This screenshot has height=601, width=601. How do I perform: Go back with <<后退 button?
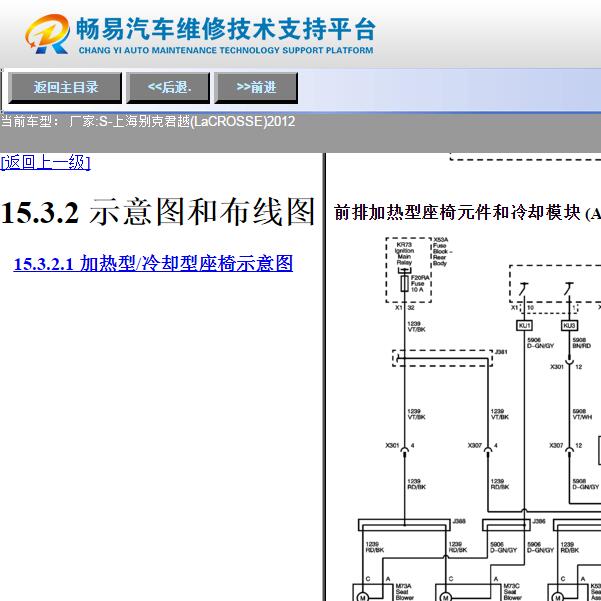(168, 88)
